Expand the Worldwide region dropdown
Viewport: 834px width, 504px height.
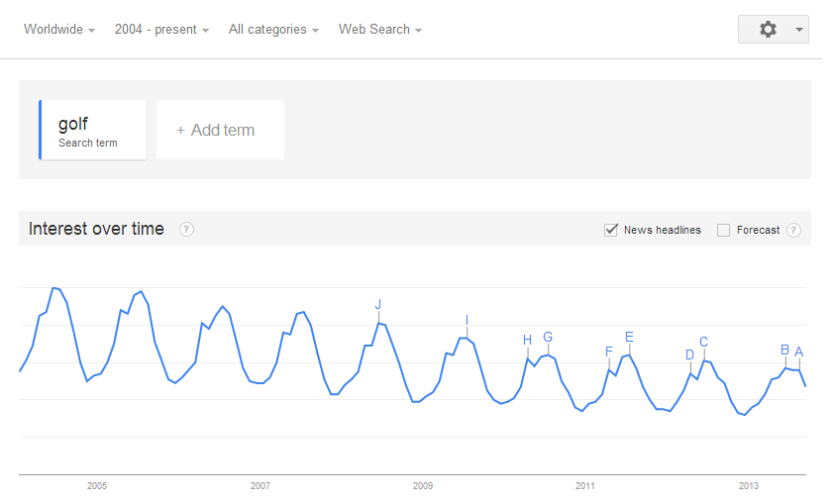tap(59, 30)
